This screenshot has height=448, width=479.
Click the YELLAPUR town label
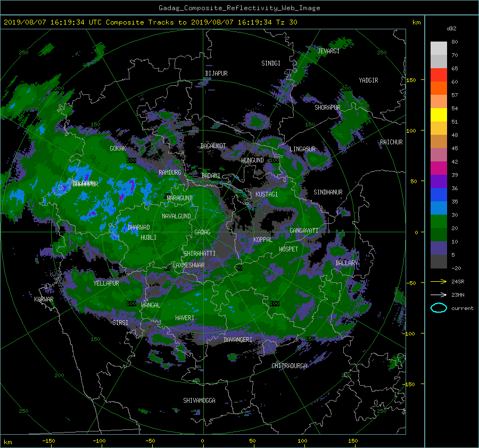pyautogui.click(x=106, y=283)
